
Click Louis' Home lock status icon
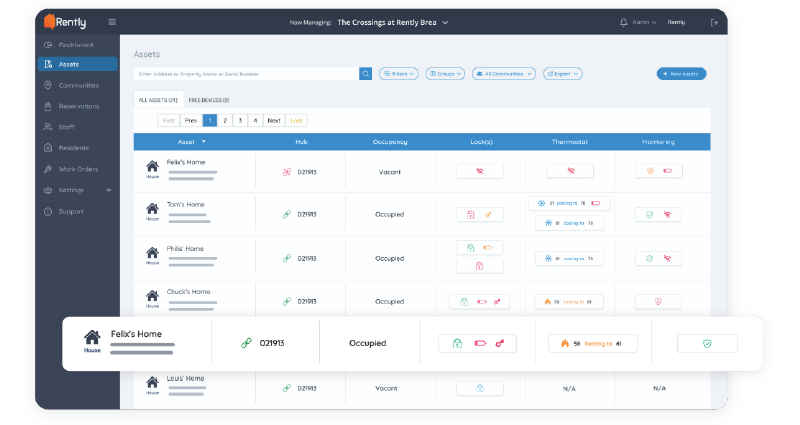(x=480, y=388)
